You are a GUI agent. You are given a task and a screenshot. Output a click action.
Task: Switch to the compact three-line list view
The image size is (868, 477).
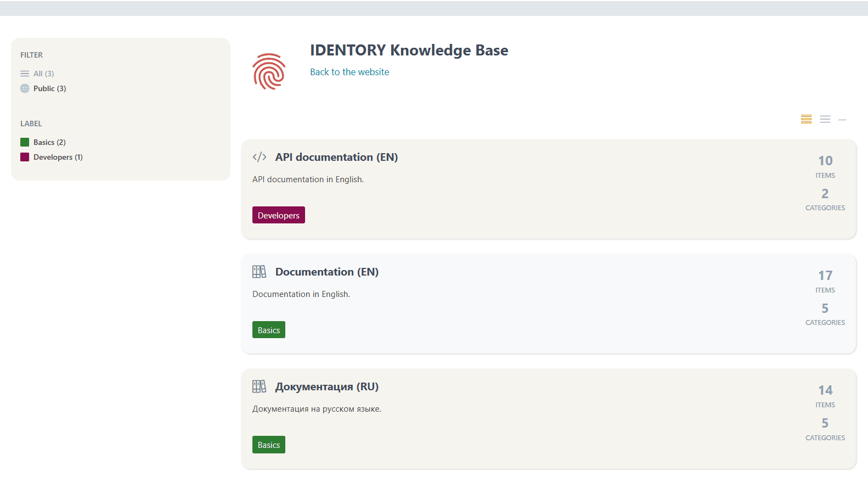coord(825,119)
